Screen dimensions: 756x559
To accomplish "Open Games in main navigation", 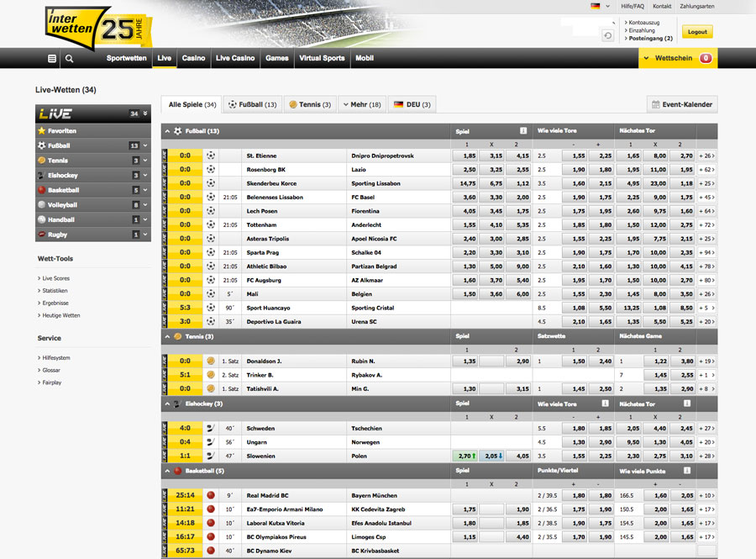I will (x=276, y=58).
